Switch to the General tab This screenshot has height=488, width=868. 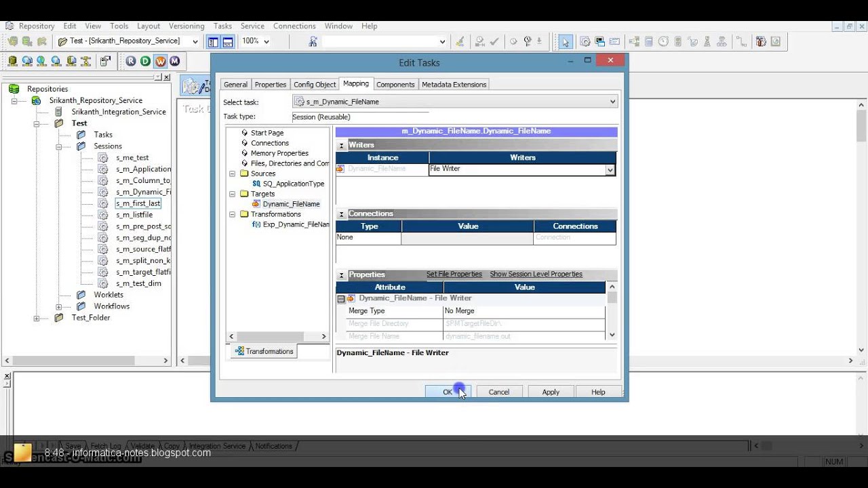pos(235,85)
